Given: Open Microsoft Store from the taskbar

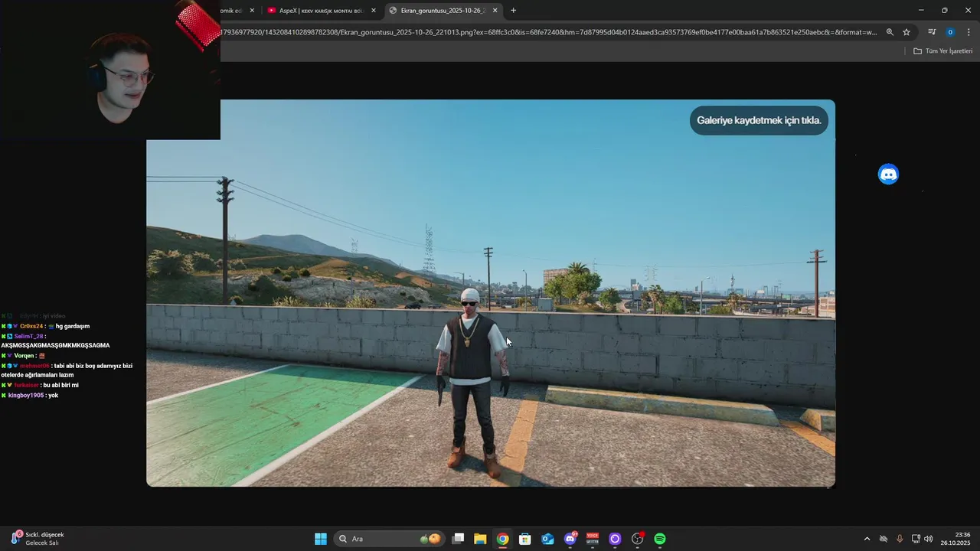Looking at the screenshot, I should [x=524, y=539].
